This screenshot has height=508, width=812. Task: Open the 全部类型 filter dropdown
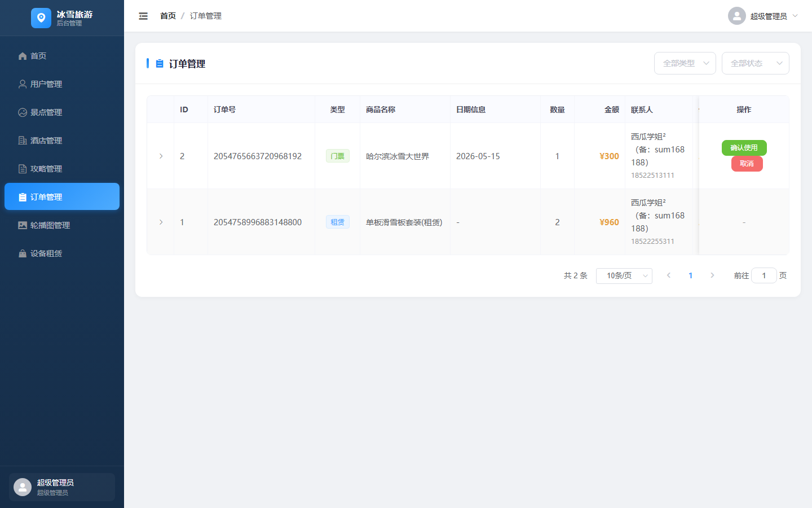point(685,63)
